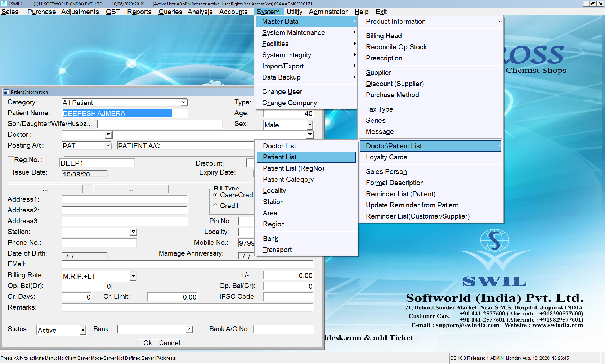This screenshot has width=605, height=364.
Task: Click the Patient Name field
Action: tap(124, 113)
